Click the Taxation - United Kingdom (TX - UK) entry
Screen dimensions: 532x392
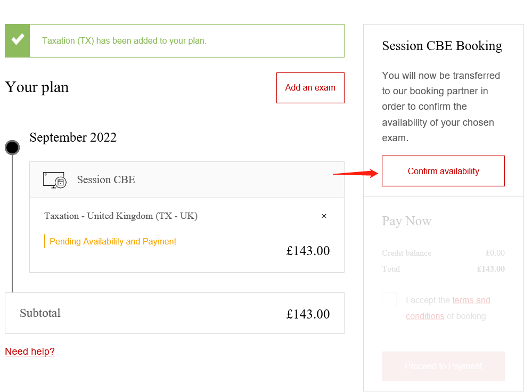click(121, 216)
